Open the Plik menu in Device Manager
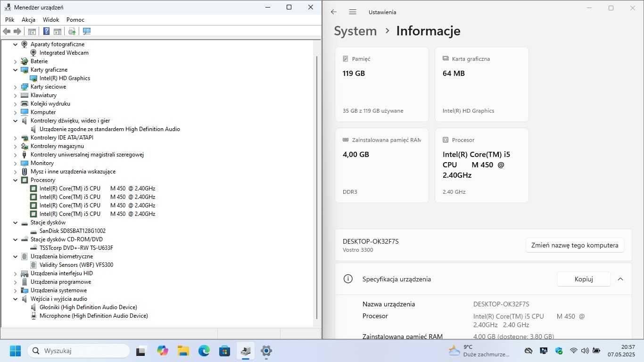This screenshot has height=362, width=644. 10,20
